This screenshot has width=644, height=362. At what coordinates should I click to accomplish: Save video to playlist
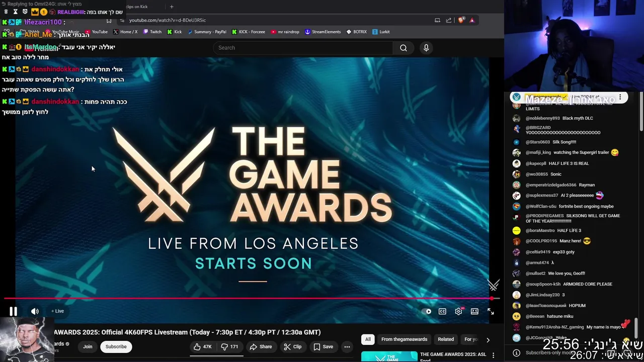[323, 346]
